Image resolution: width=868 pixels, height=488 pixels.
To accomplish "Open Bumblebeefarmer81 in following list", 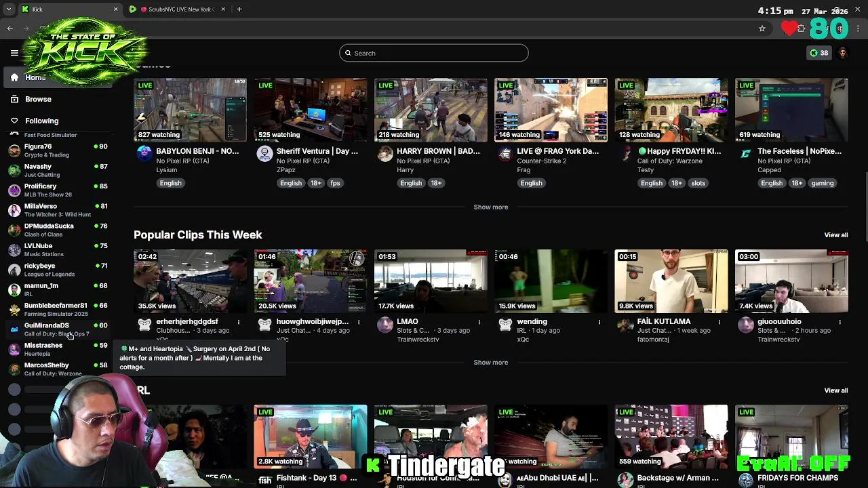I will click(58, 310).
